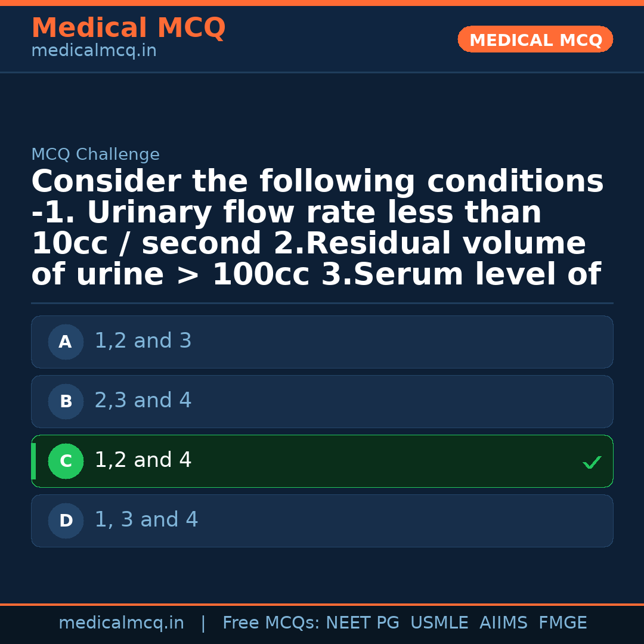Click FMGE in the footer
Screen dimensions: 644x644
pyautogui.click(x=562, y=623)
